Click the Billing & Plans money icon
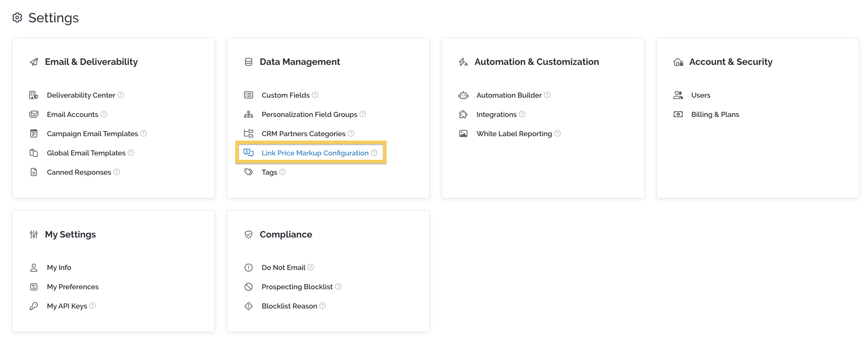 [x=678, y=114]
